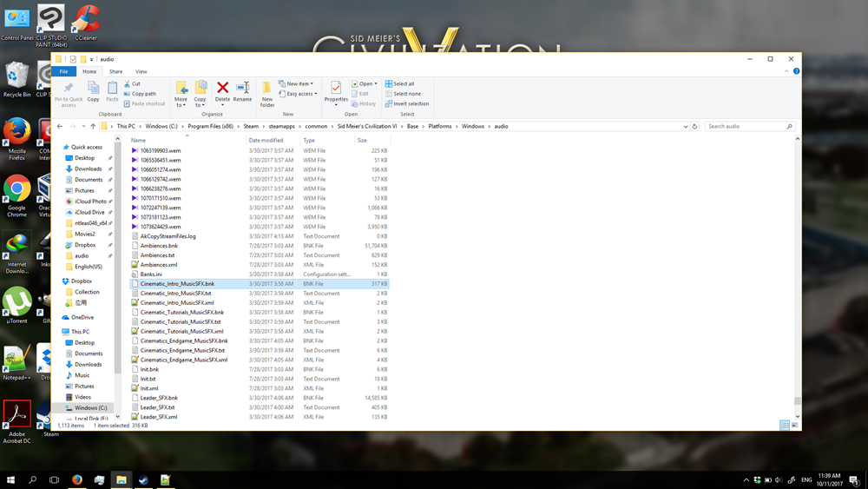Image resolution: width=868 pixels, height=489 pixels.
Task: Sort files by the Name column
Action: 187,140
